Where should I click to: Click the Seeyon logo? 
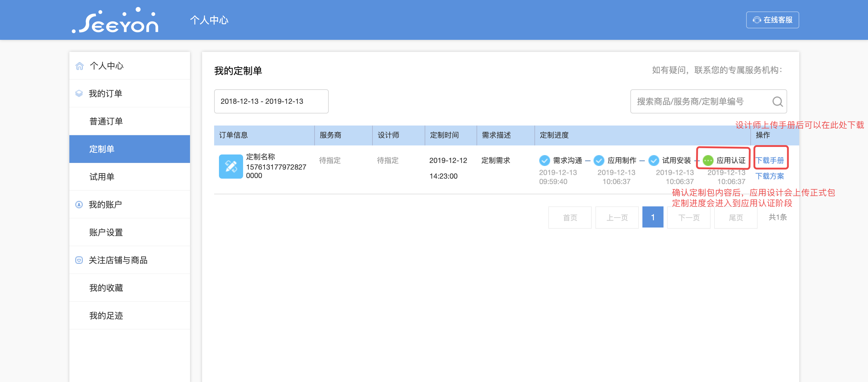pyautogui.click(x=115, y=20)
